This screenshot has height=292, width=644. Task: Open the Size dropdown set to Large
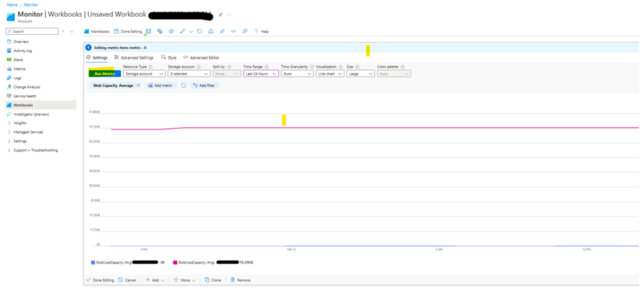click(360, 73)
